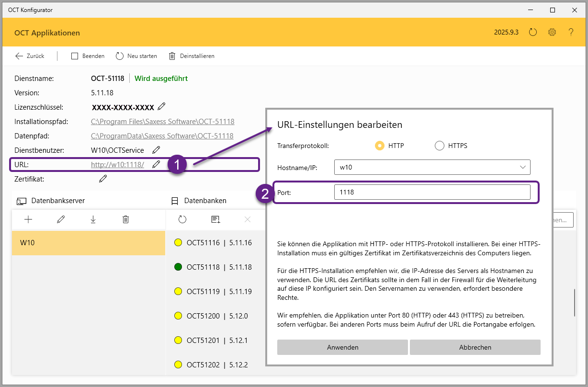Add a new database server with the plus icon

coord(28,219)
